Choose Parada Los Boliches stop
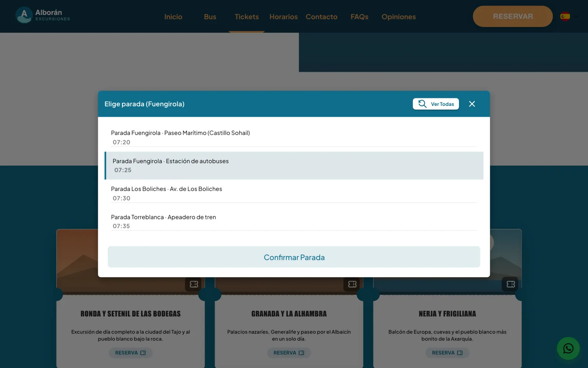Image resolution: width=588 pixels, height=368 pixels. [x=294, y=194]
